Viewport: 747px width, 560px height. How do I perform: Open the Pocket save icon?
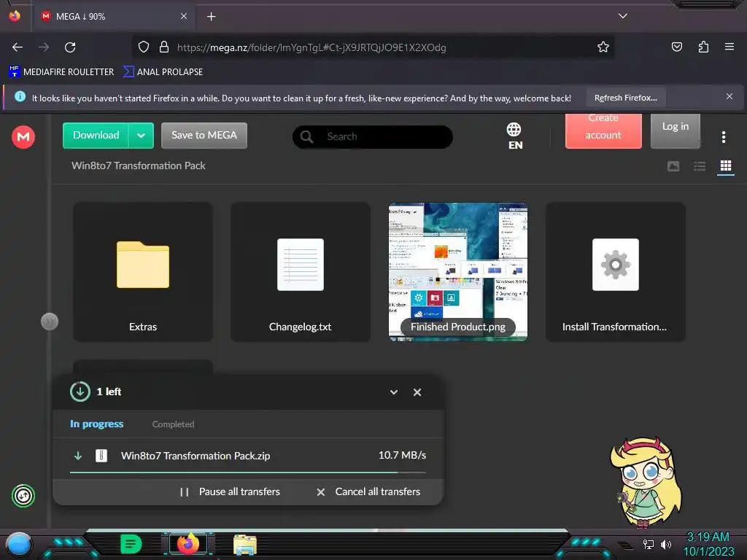[x=676, y=47]
